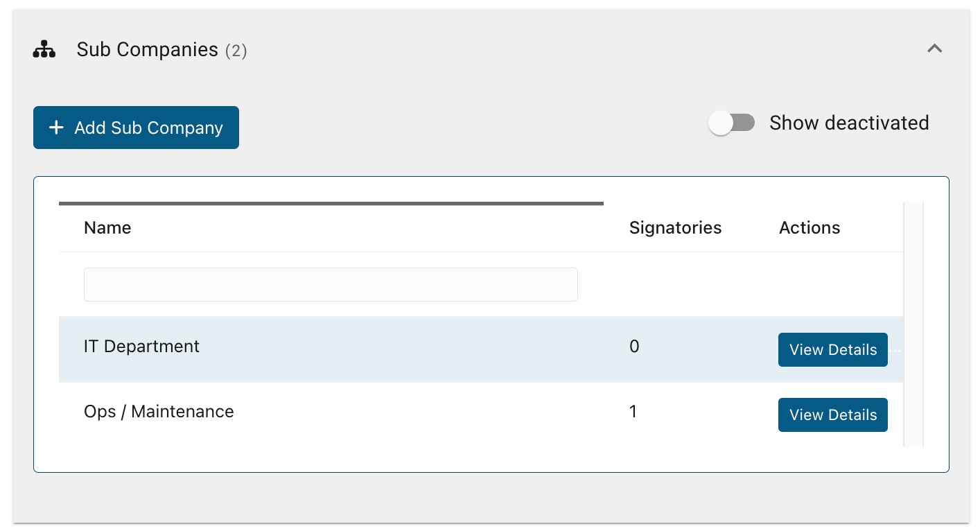Click the Sub Companies hierarchy icon

tap(44, 49)
